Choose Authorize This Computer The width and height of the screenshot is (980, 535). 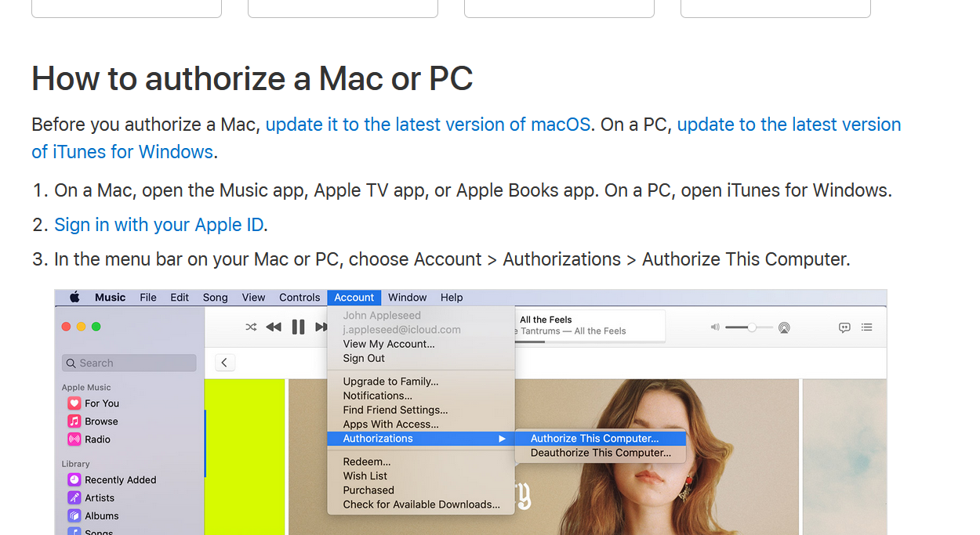click(601, 439)
